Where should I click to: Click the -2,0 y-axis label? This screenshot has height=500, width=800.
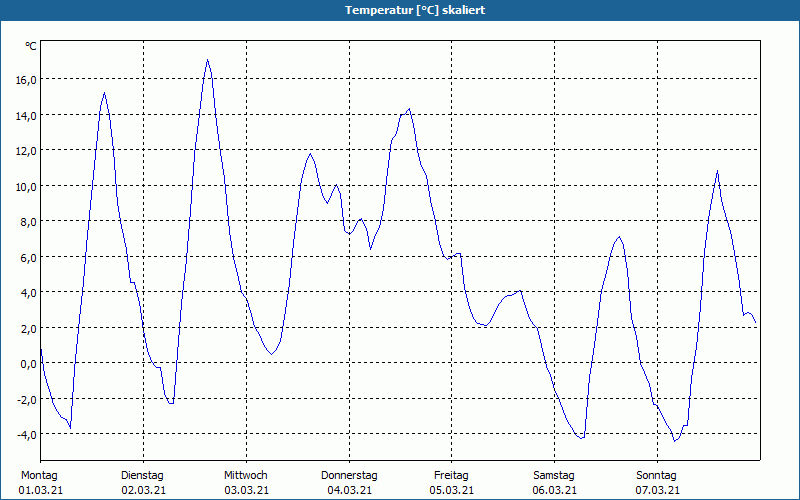coord(28,399)
